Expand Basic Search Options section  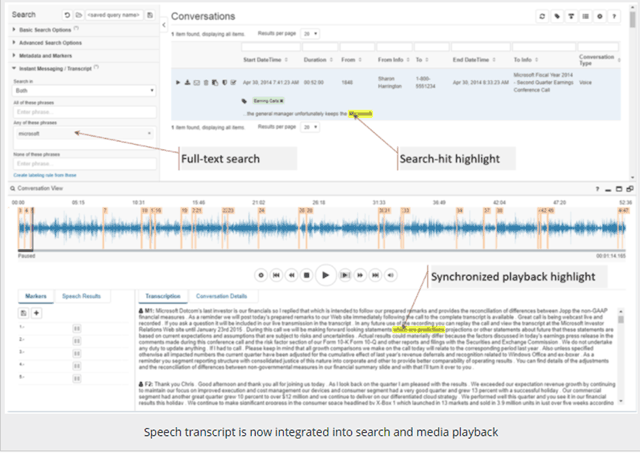pyautogui.click(x=43, y=32)
